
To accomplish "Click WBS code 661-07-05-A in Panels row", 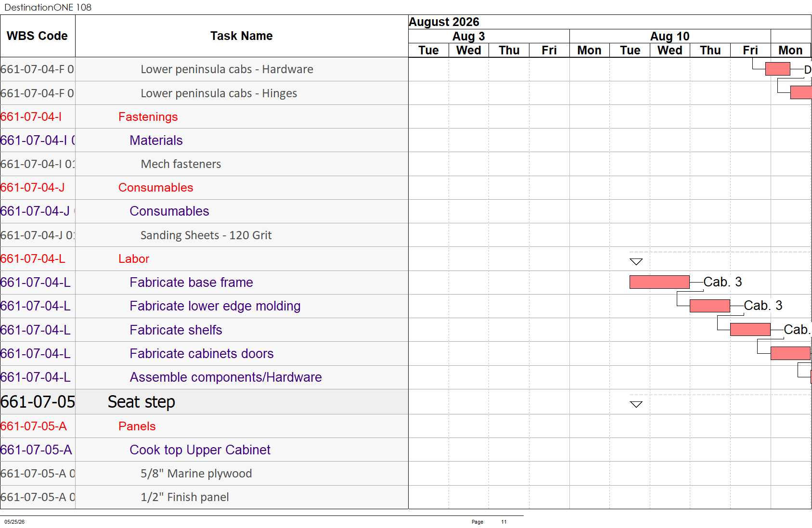I will coord(38,426).
